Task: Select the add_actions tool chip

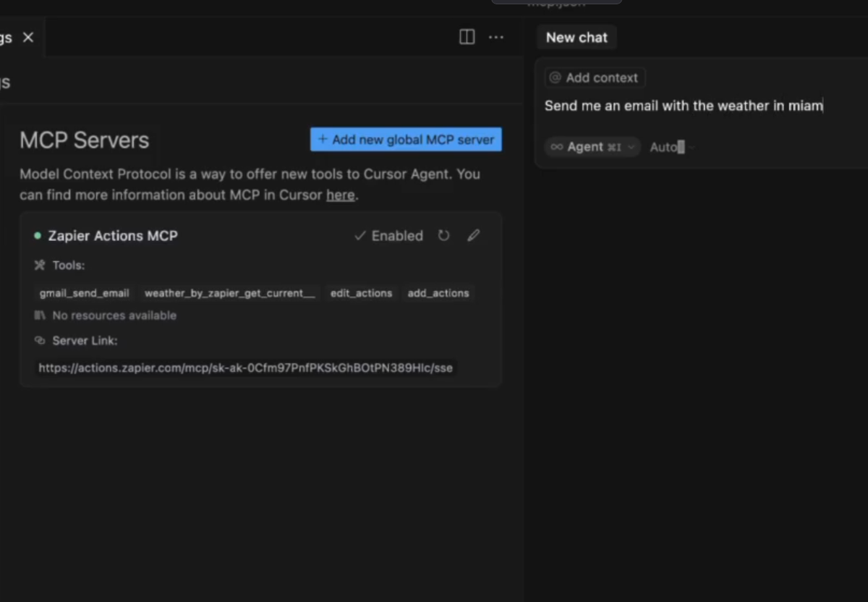Action: click(x=438, y=293)
